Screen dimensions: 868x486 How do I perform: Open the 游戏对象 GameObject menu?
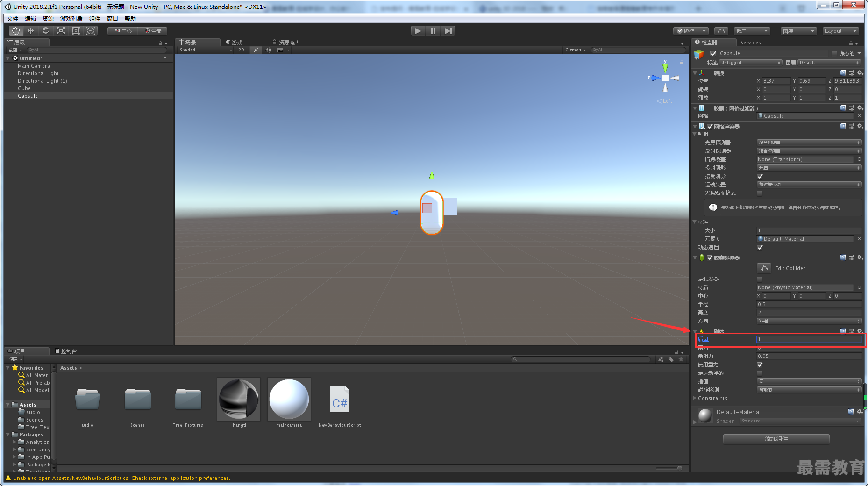(71, 19)
